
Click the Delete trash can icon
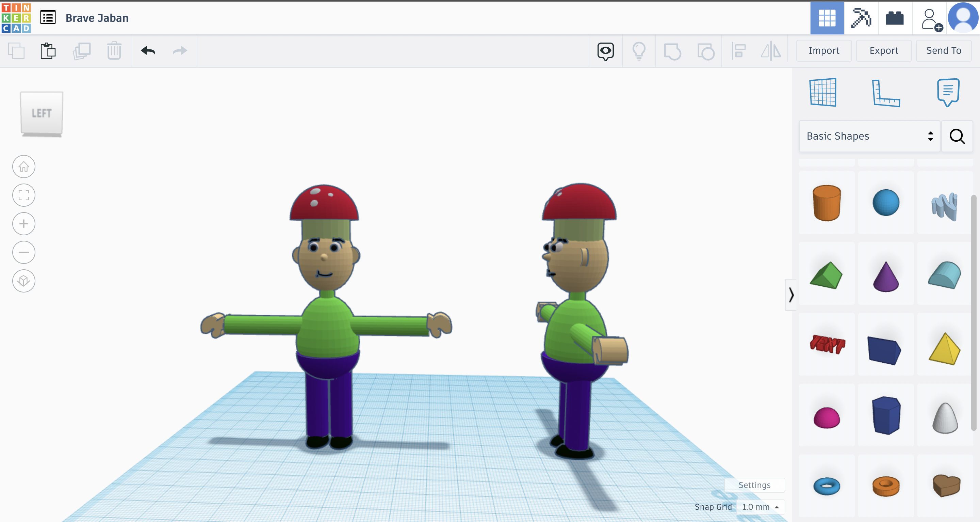point(114,51)
